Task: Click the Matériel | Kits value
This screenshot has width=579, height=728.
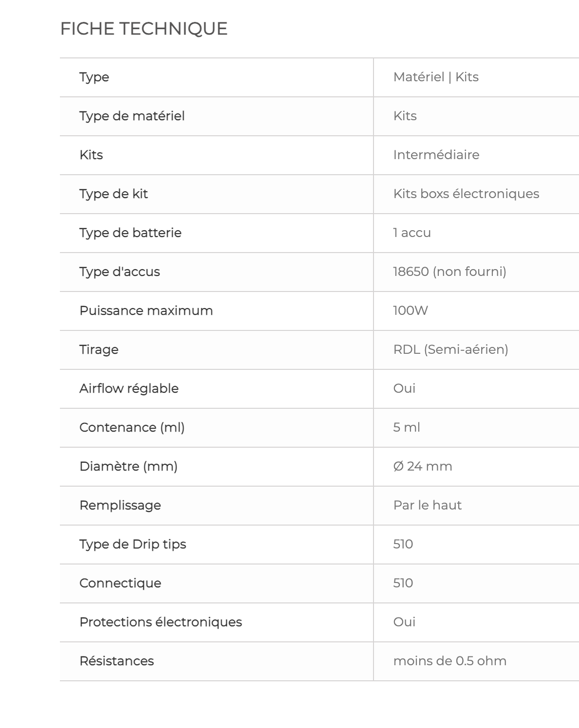Action: click(436, 77)
